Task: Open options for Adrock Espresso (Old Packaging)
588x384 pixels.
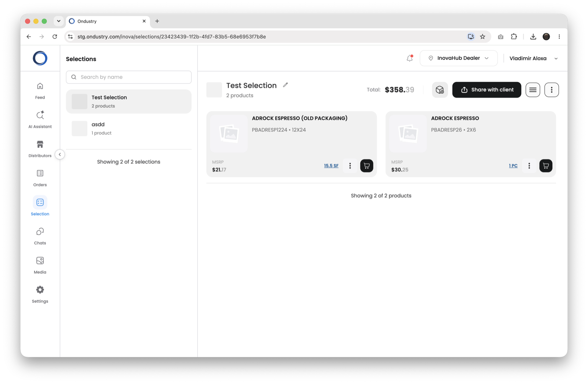Action: tap(350, 166)
